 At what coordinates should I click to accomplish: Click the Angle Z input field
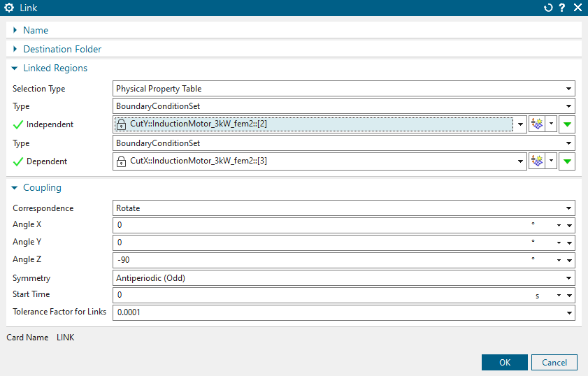pos(315,260)
